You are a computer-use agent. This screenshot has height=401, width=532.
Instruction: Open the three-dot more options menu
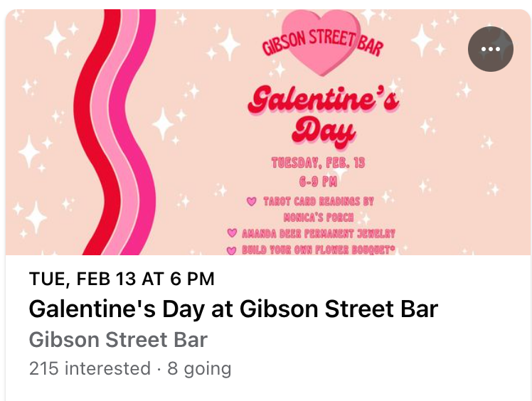coord(490,49)
